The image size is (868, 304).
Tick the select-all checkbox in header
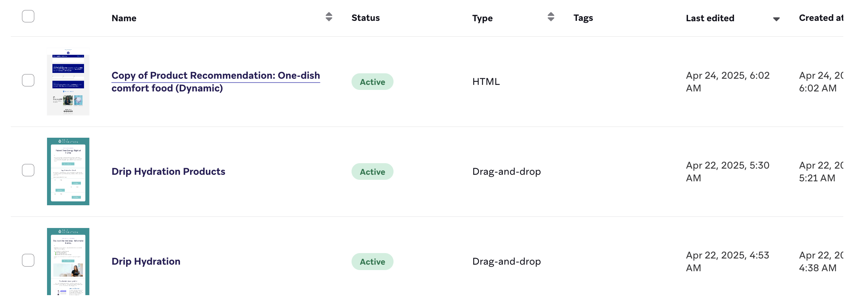click(x=28, y=16)
